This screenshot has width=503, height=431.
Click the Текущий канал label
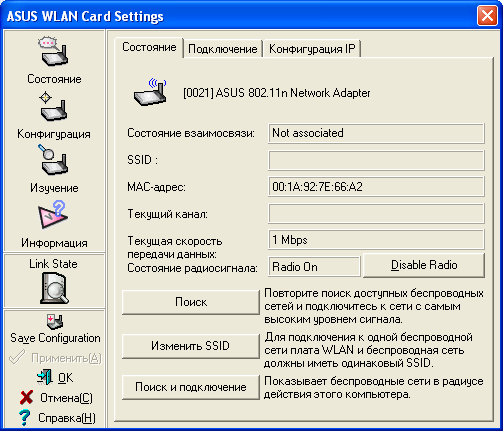pyautogui.click(x=167, y=214)
